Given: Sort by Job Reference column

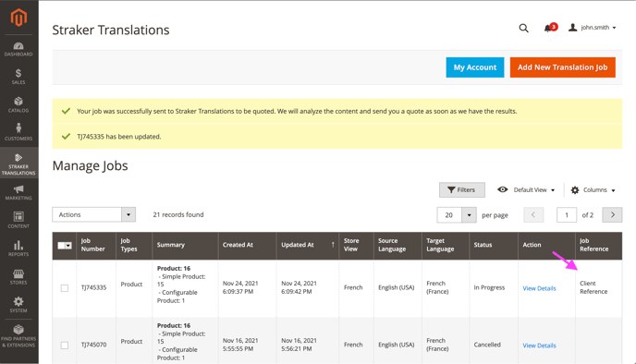Looking at the screenshot, I should click(598, 245).
